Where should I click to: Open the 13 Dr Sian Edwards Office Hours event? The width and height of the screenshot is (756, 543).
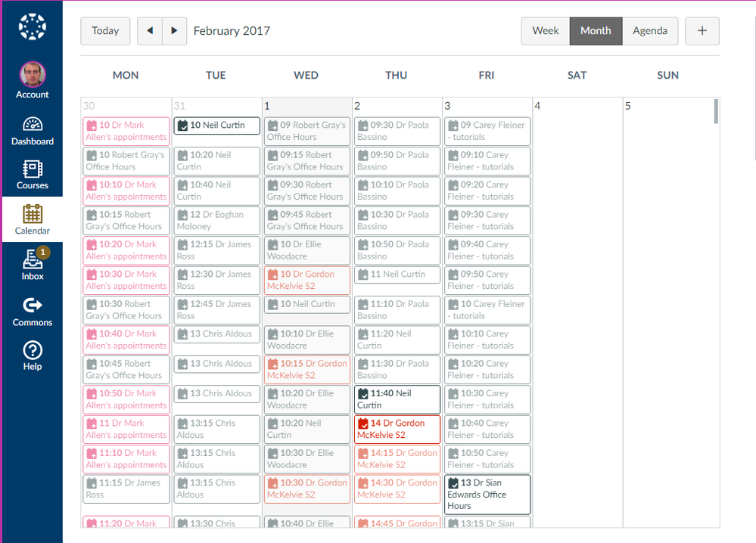(x=487, y=495)
